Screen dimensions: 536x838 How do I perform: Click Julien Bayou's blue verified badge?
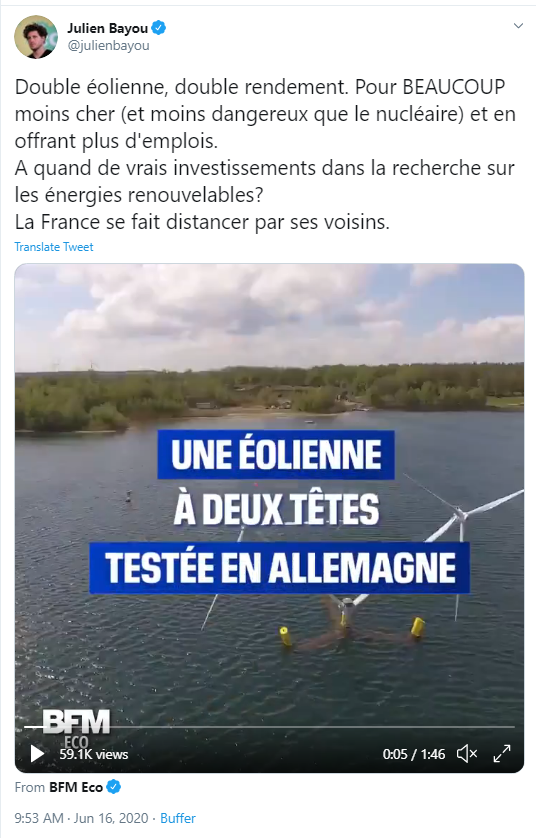159,27
